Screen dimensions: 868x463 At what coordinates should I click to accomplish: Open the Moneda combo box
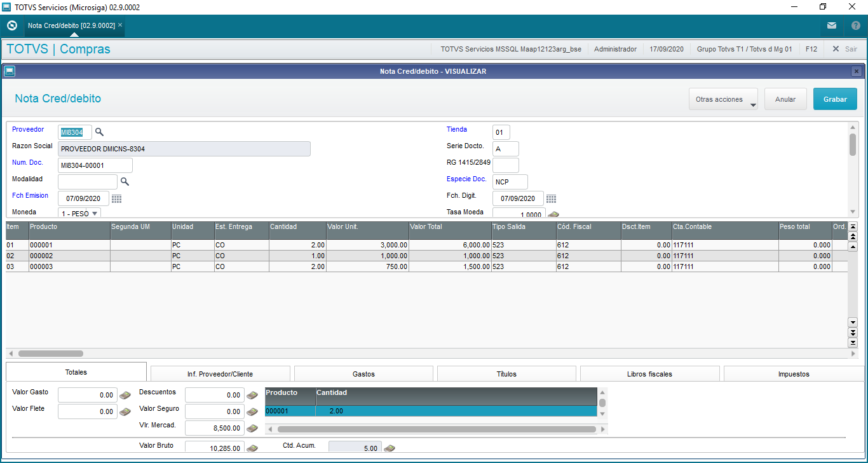(x=79, y=214)
